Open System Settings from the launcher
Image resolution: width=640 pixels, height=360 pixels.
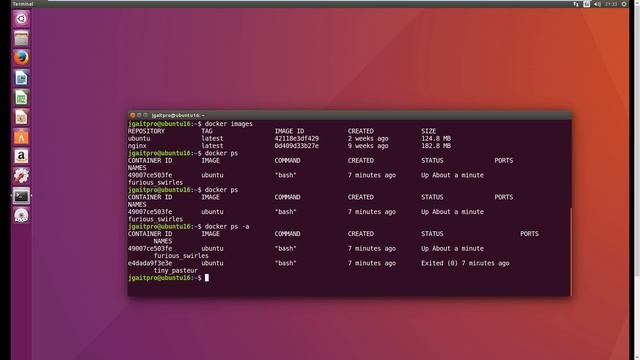pyautogui.click(x=21, y=176)
